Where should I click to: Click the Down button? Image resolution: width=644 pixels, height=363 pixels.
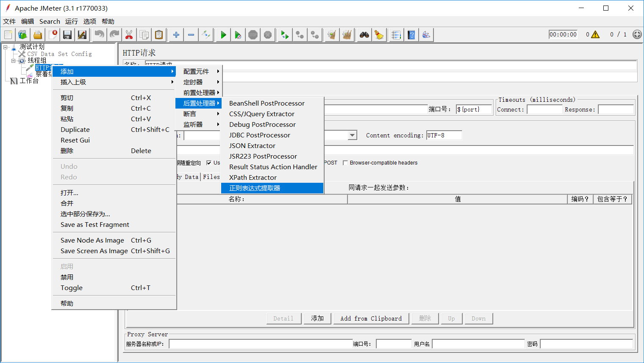tap(479, 318)
